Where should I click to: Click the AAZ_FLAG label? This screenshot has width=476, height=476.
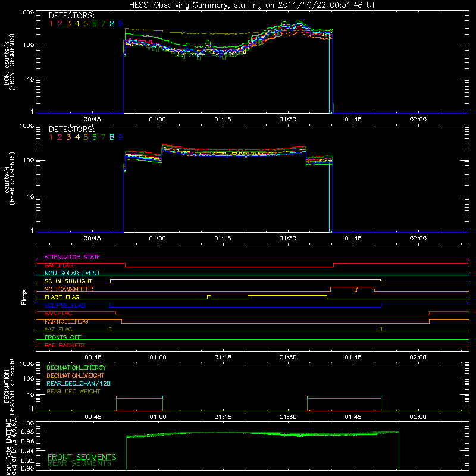58,329
